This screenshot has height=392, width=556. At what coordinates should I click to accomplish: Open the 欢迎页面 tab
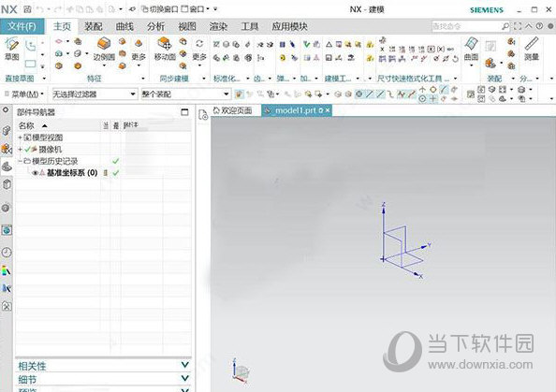pos(232,110)
